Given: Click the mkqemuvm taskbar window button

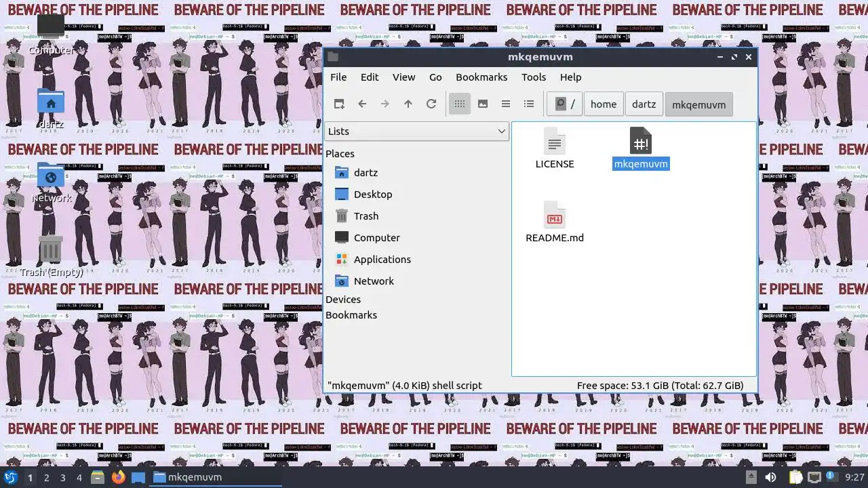Looking at the screenshot, I should 216,477.
